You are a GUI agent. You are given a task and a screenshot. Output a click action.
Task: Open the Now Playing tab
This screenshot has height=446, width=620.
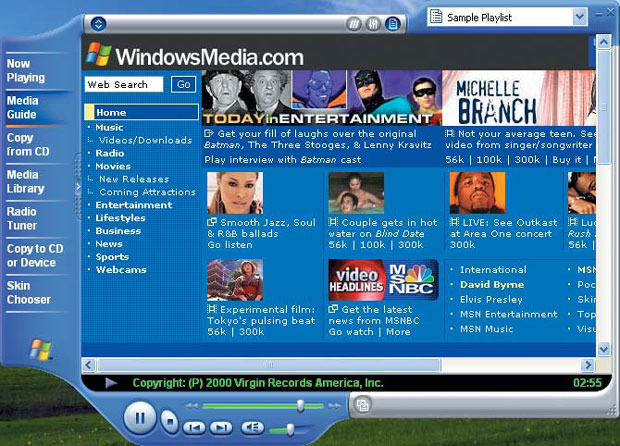point(26,70)
